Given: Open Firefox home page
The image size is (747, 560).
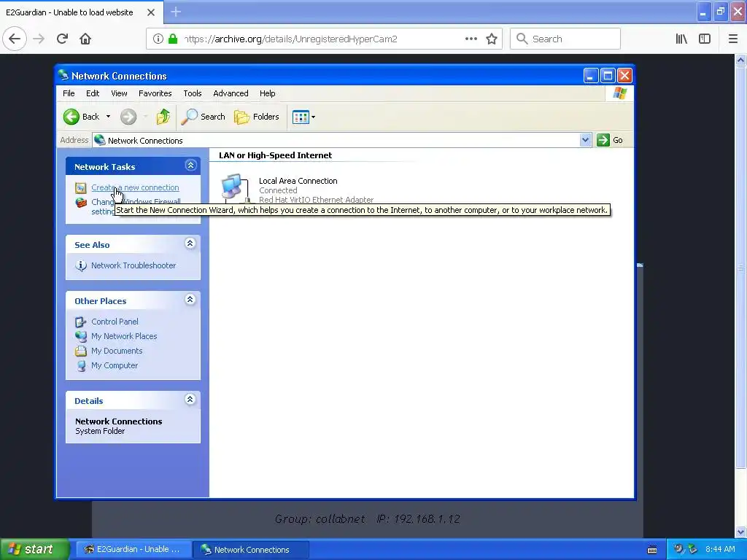Looking at the screenshot, I should 85,39.
